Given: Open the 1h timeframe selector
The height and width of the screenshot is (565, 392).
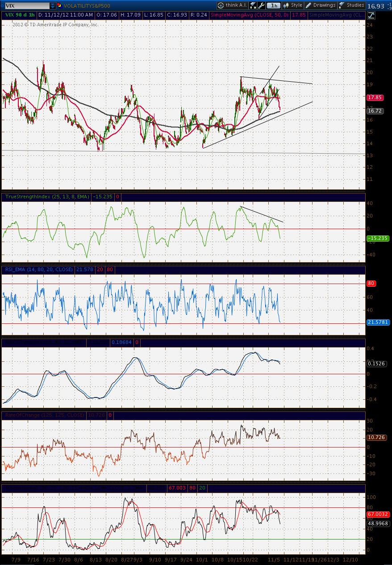Looking at the screenshot, I should [274, 5].
